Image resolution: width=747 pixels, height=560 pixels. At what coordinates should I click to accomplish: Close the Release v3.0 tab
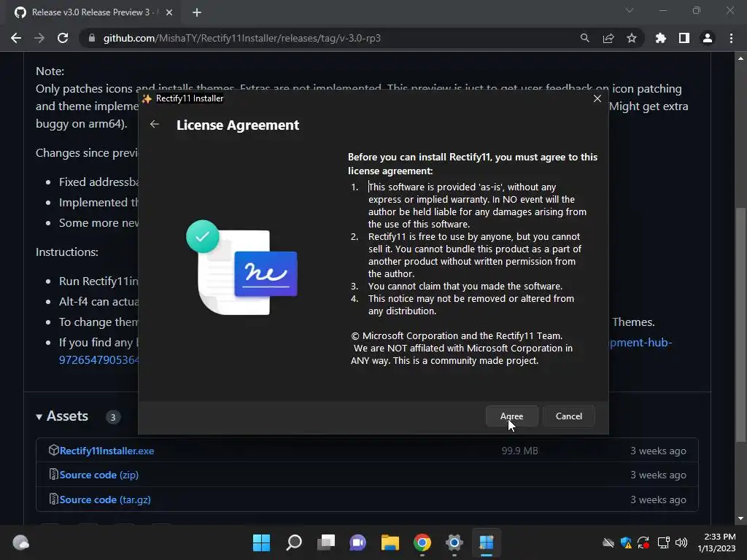169,12
